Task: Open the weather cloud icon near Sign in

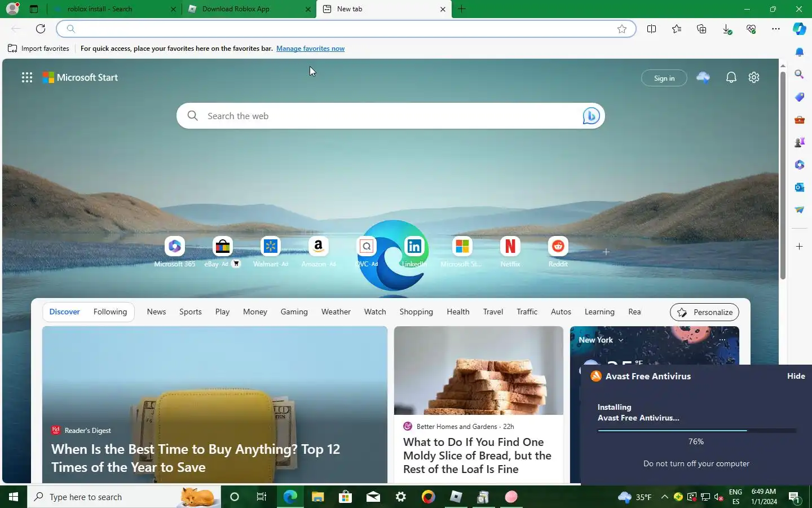Action: click(703, 77)
